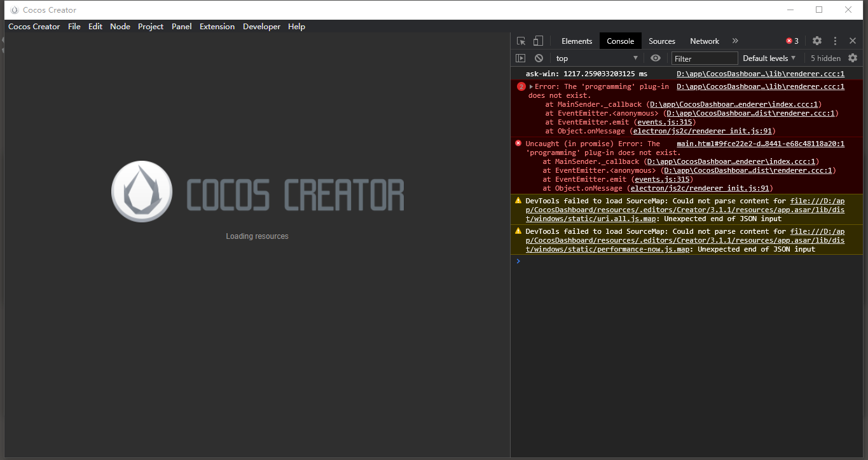Open renderer.ccc:1 EventEmitter link in Uncaught error
Image resolution: width=868 pixels, height=460 pixels.
point(748,170)
